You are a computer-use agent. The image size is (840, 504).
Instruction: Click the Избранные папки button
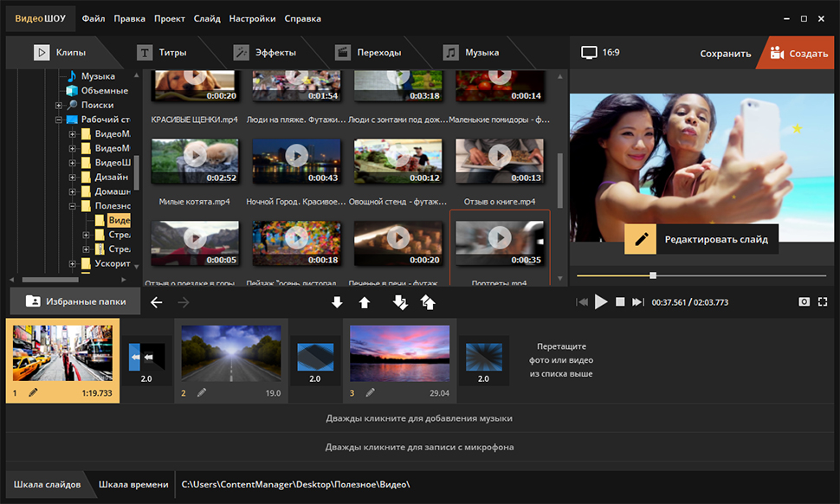coord(75,301)
